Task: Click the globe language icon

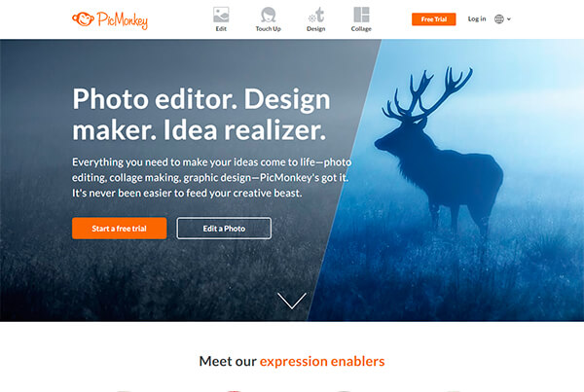Action: point(499,19)
